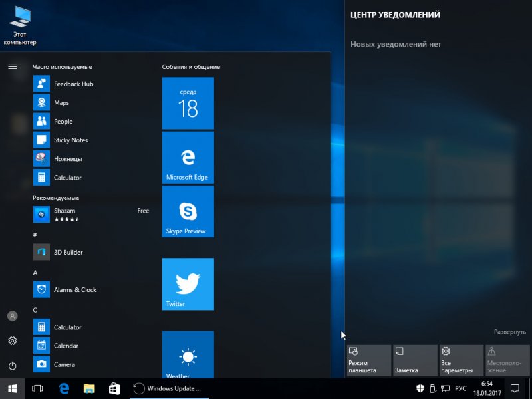The image size is (532, 399).
Task: Toggle Режим планшета tablet mode
Action: tap(369, 360)
